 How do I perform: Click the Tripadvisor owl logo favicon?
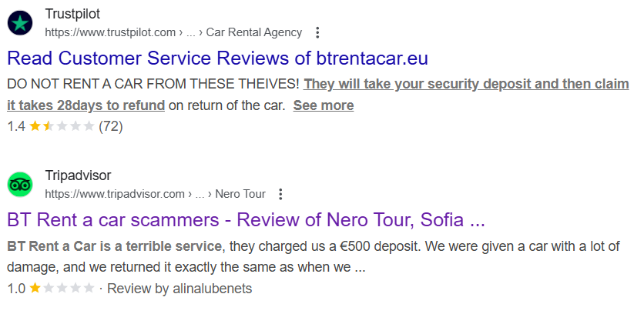pos(20,185)
